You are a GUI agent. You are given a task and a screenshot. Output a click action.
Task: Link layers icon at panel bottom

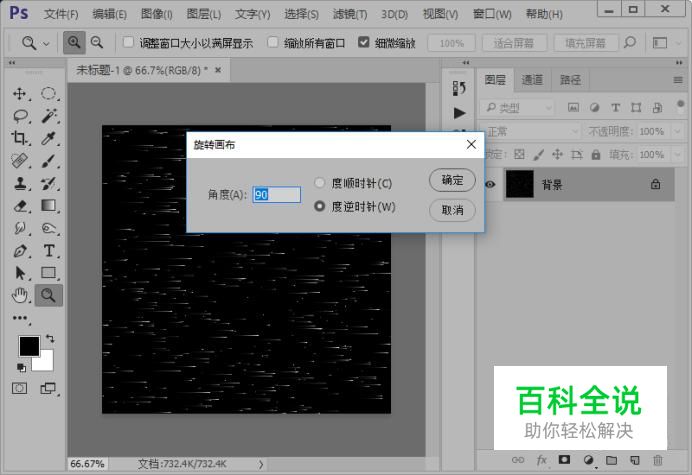pos(518,460)
